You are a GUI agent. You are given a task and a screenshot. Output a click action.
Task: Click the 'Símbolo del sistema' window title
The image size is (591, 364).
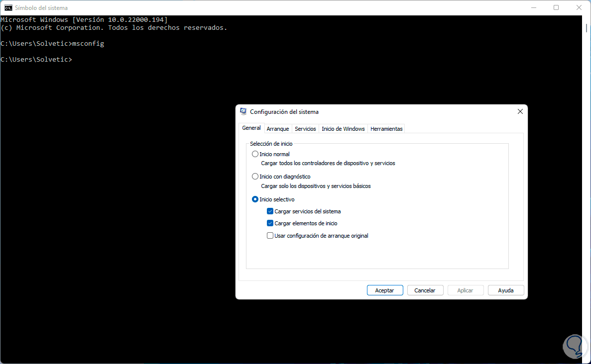pyautogui.click(x=41, y=7)
